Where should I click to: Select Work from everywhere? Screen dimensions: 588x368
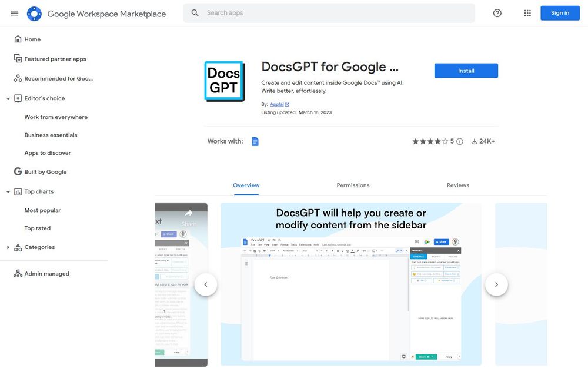[56, 117]
